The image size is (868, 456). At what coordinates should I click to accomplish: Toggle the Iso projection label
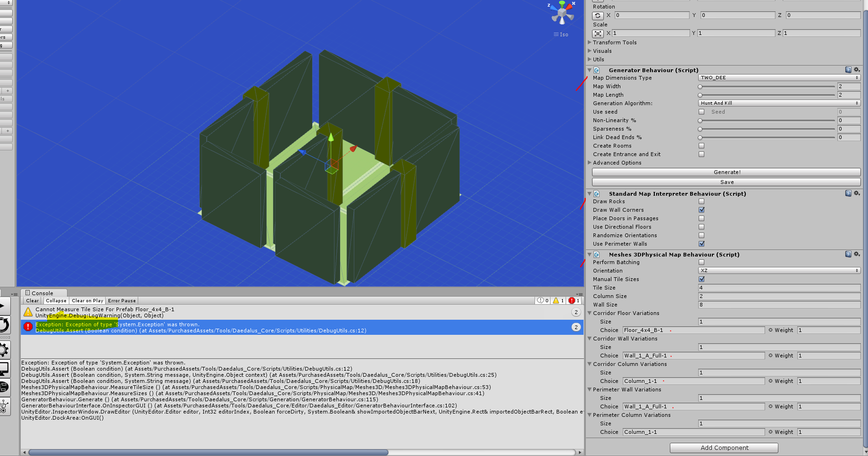[561, 34]
